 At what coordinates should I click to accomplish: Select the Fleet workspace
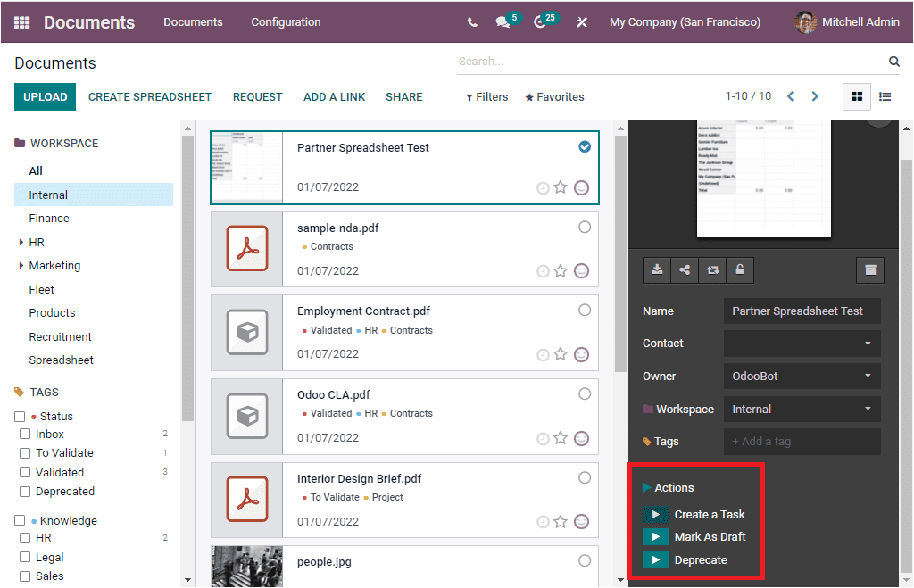coord(41,290)
